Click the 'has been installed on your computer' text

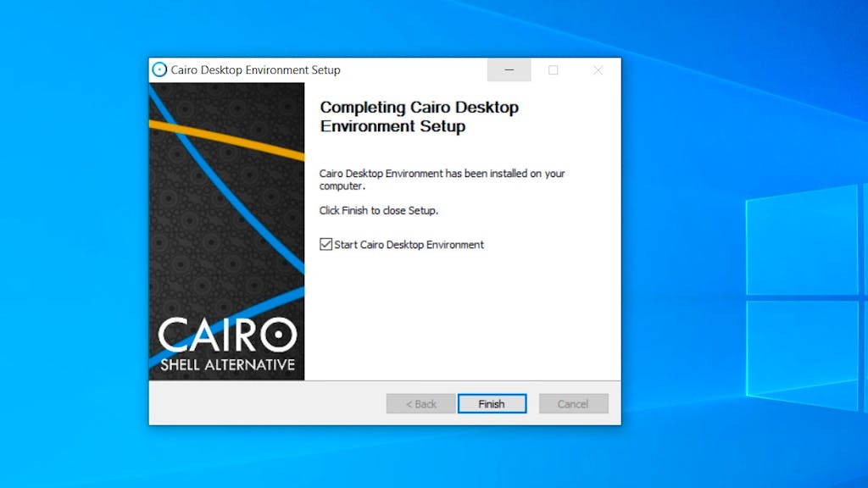pyautogui.click(x=442, y=180)
